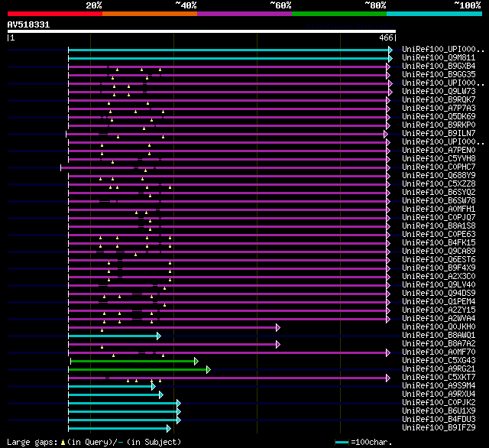489x448 pixels.
Task: Open hit UniRef100_B9GG35
Action: [439, 75]
